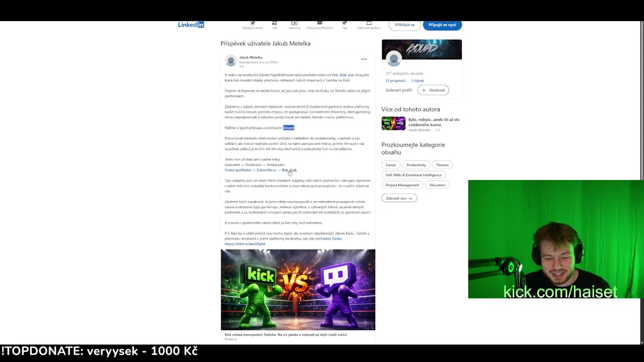The height and width of the screenshot is (362, 644).
Task: Open the post's three-dot options menu
Action: (x=364, y=59)
